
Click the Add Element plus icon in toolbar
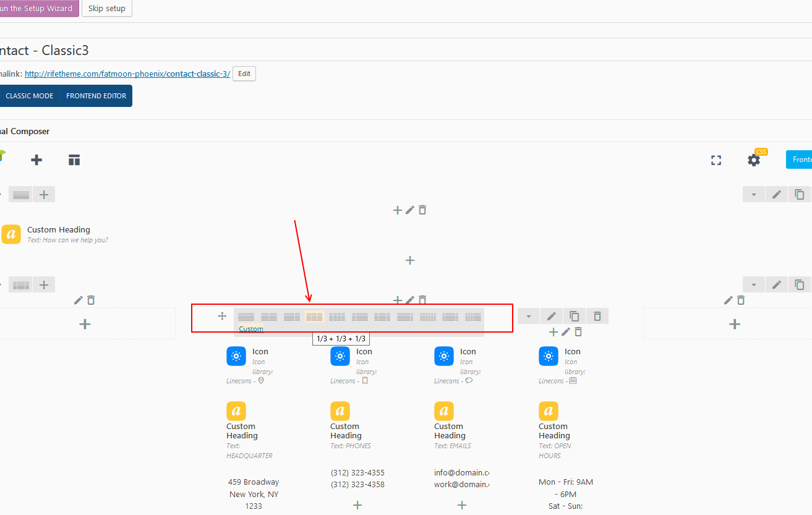36,160
